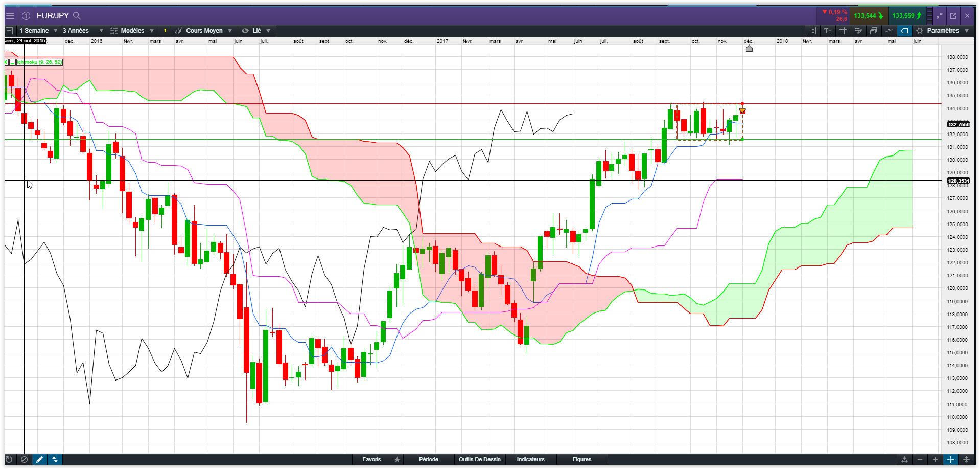Toggle the price label tag icon

904,31
